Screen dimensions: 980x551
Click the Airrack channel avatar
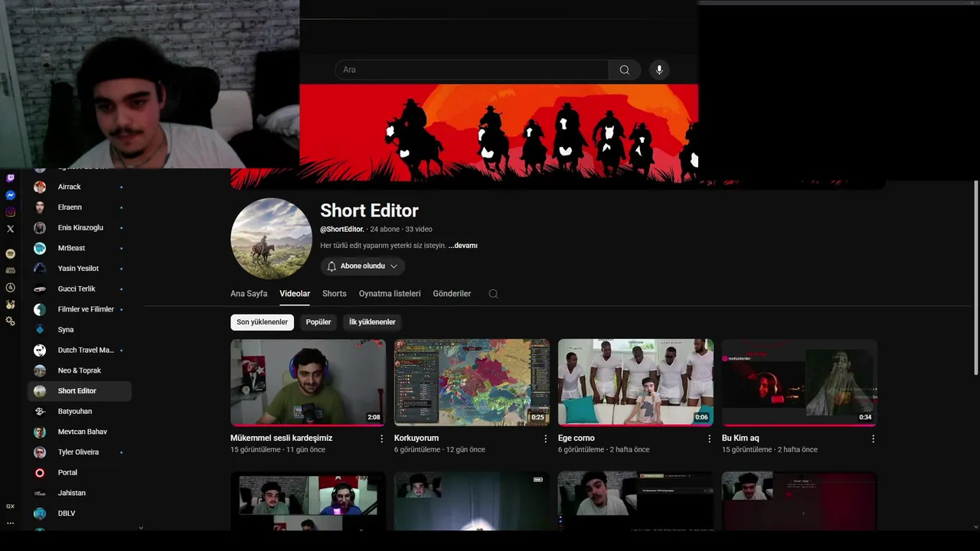40,187
